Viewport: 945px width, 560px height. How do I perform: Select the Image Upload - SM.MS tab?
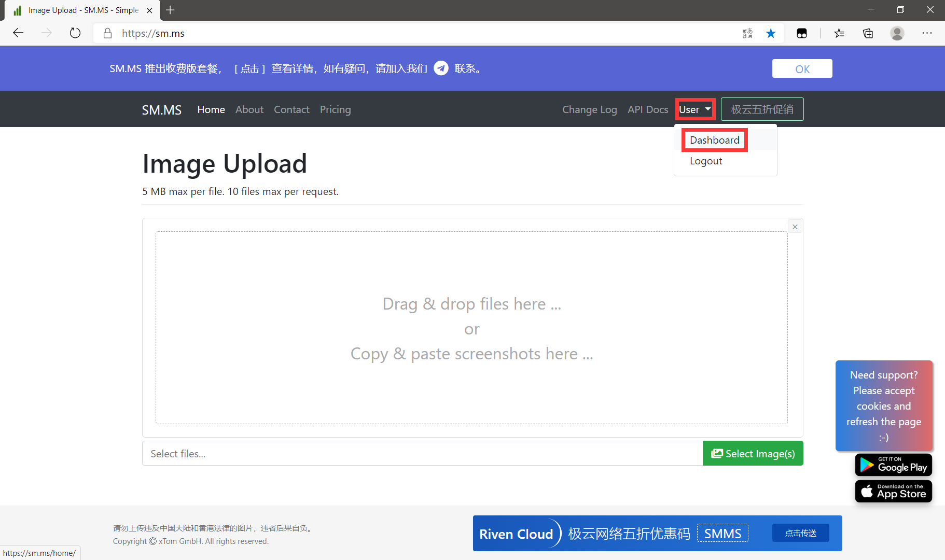point(83,10)
